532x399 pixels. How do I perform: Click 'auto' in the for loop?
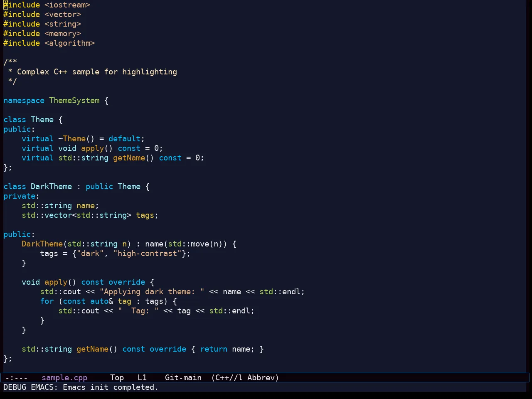click(99, 301)
